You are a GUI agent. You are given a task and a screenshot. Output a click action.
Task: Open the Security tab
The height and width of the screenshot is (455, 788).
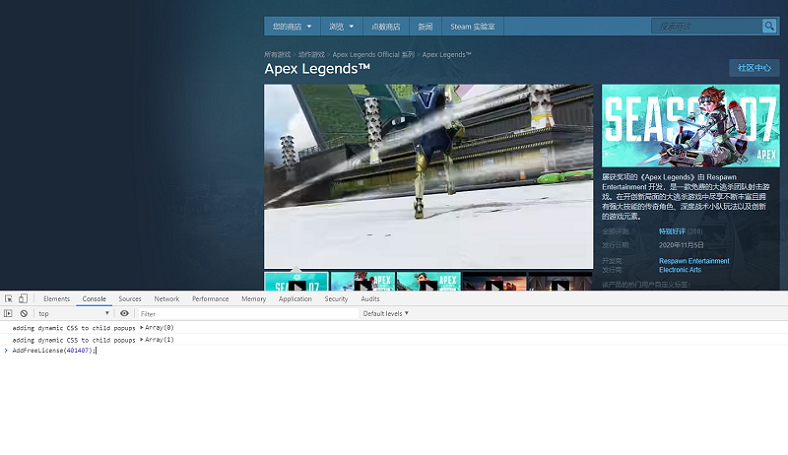point(336,299)
